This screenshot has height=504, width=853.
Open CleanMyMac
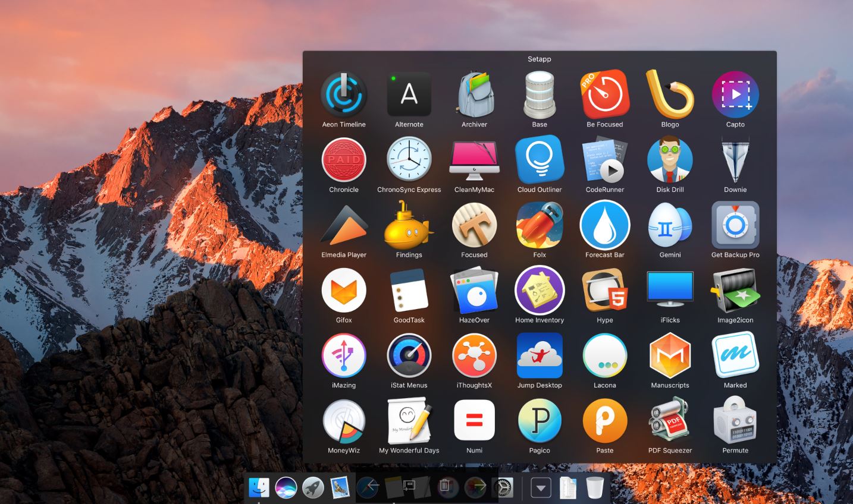475,160
